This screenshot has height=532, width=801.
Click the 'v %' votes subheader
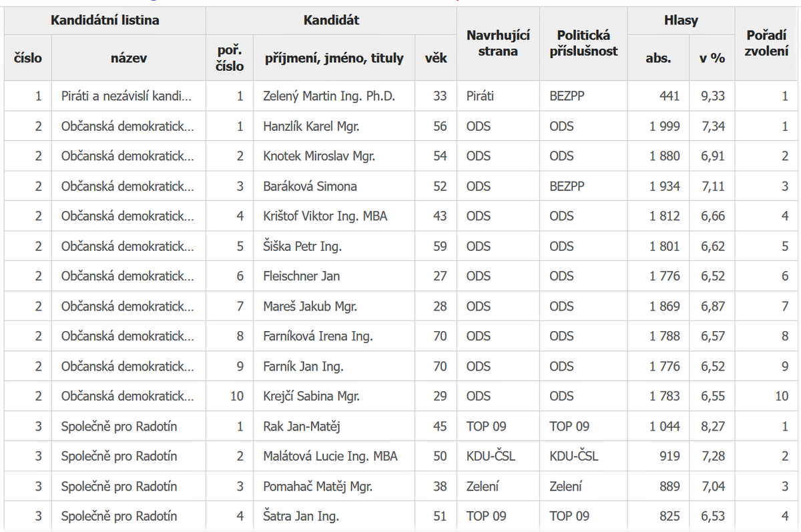point(712,58)
